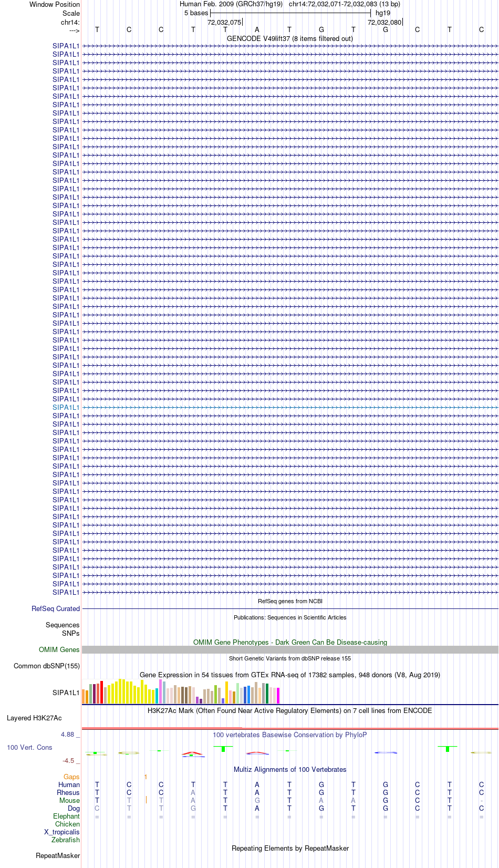Click the Dog alignment row label
Image resolution: width=499 pixels, height=868 pixels.
pos(74,808)
